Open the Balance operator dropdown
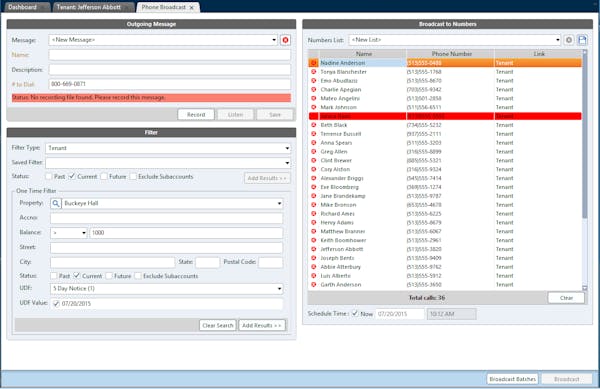Screen dimensions: 600x389 (x=84, y=233)
